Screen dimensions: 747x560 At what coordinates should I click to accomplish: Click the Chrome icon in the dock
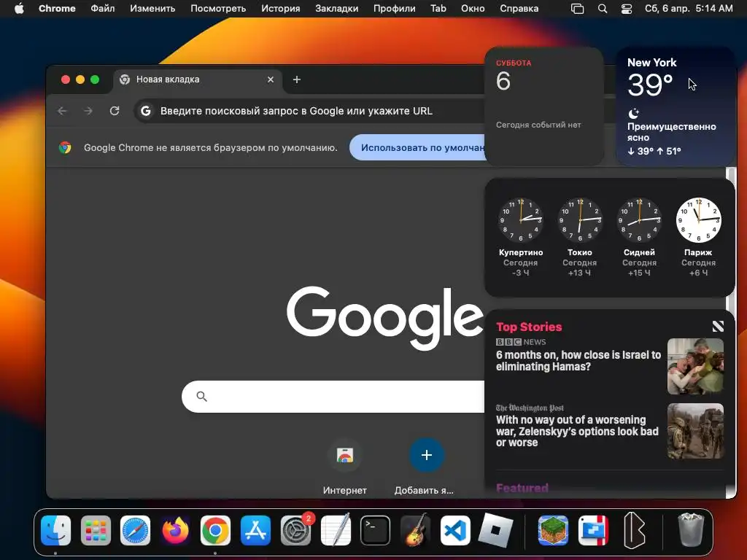pyautogui.click(x=215, y=530)
